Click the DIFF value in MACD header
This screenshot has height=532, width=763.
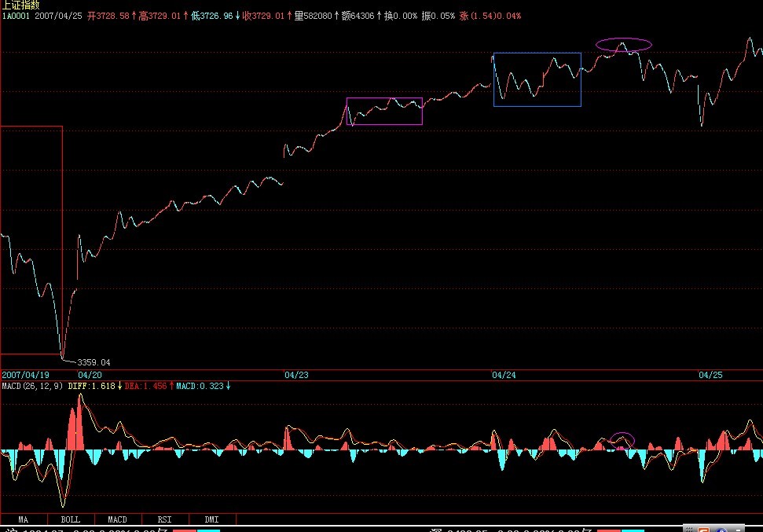click(x=92, y=386)
